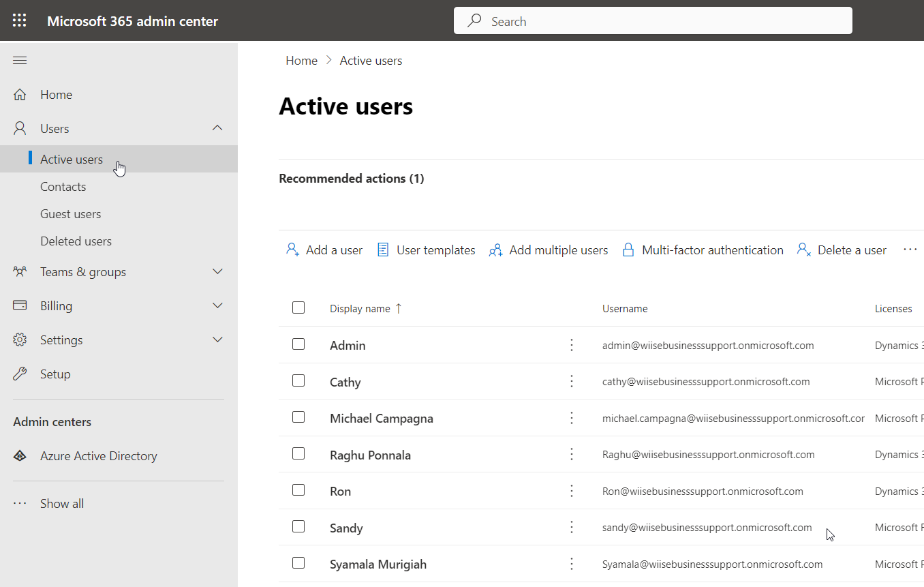Click the Delete a user icon

(804, 250)
